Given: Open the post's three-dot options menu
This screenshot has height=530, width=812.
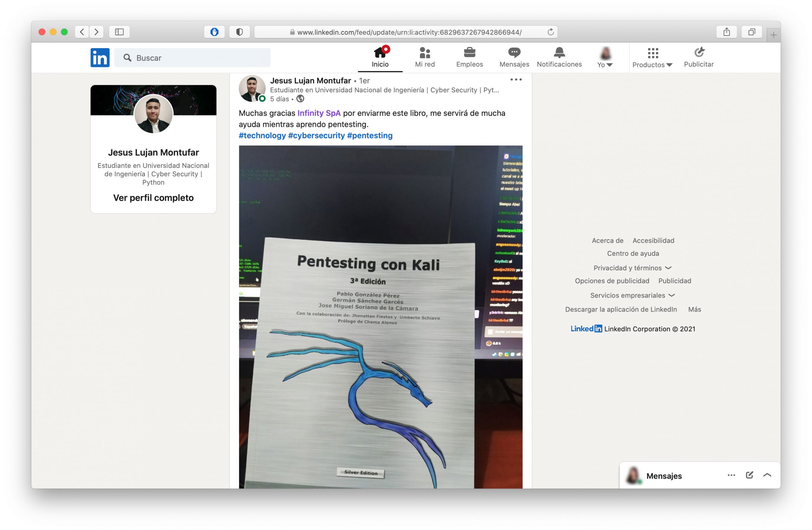Looking at the screenshot, I should (x=516, y=80).
